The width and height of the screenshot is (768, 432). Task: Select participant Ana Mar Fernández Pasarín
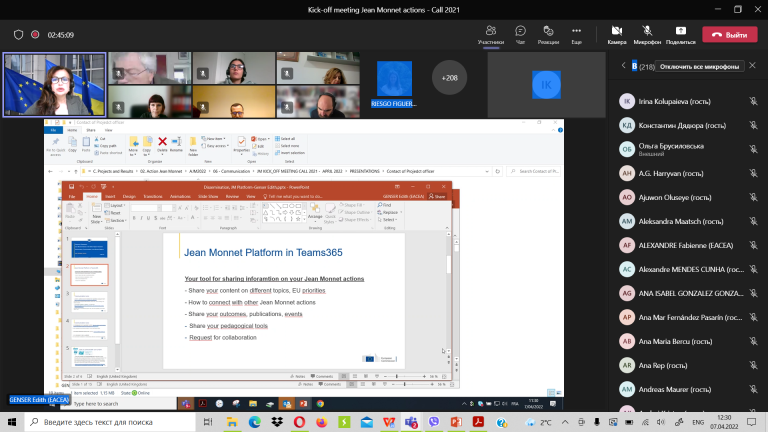(688, 317)
